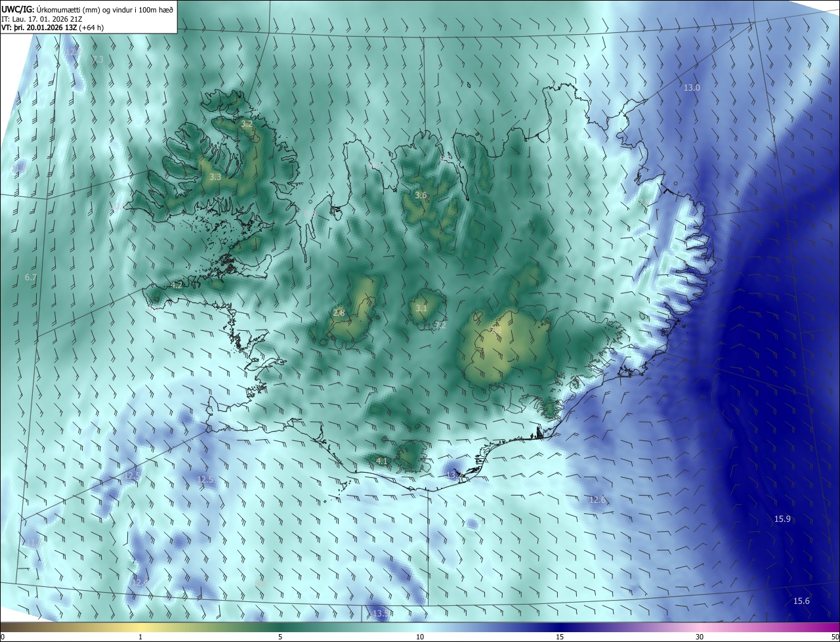
Task: Click the 6.7 value off the west coast
Action: pyautogui.click(x=30, y=277)
